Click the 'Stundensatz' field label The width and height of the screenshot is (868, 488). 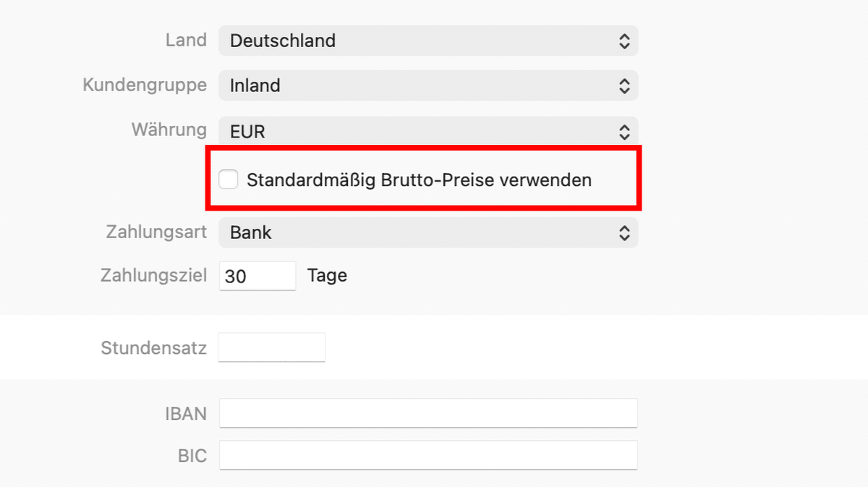pos(153,348)
